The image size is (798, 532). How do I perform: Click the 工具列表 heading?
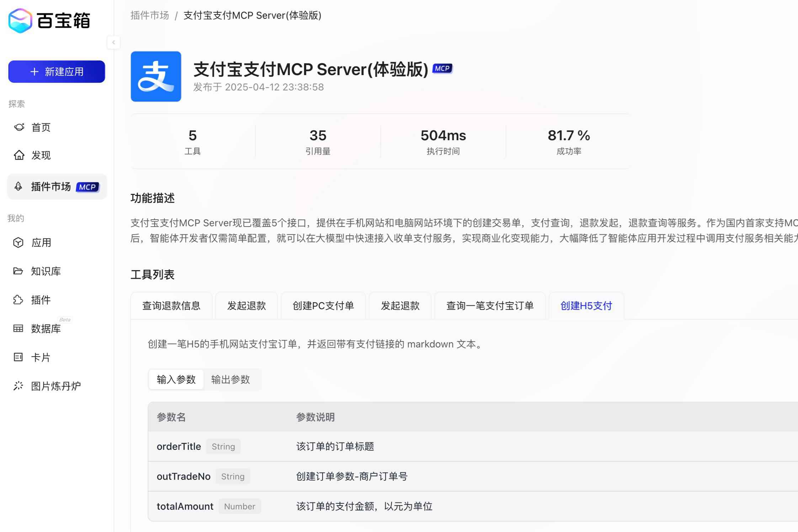[x=153, y=275]
